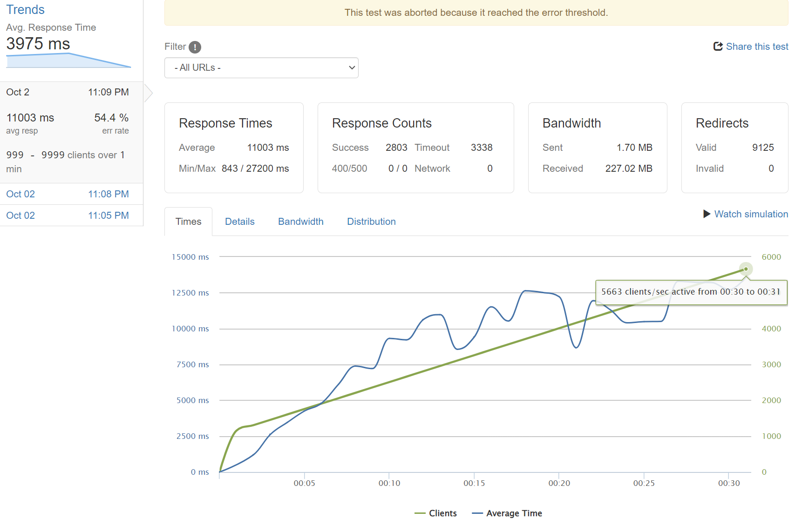Select the Times tab
This screenshot has height=532, width=802.
pyautogui.click(x=188, y=222)
